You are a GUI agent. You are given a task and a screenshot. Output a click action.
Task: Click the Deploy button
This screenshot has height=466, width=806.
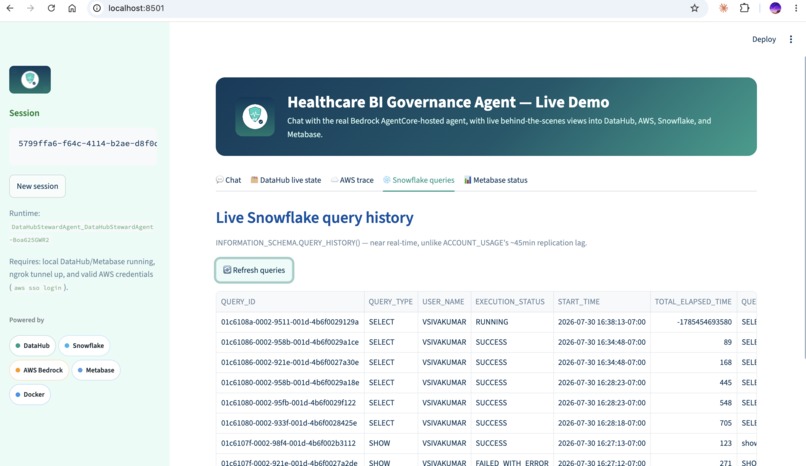(x=764, y=40)
